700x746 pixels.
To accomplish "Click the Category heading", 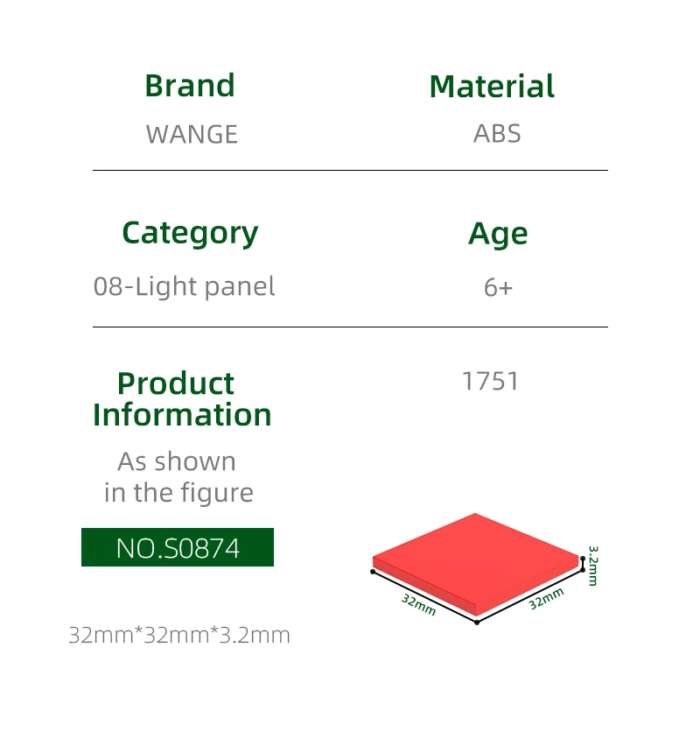I will click(x=190, y=234).
